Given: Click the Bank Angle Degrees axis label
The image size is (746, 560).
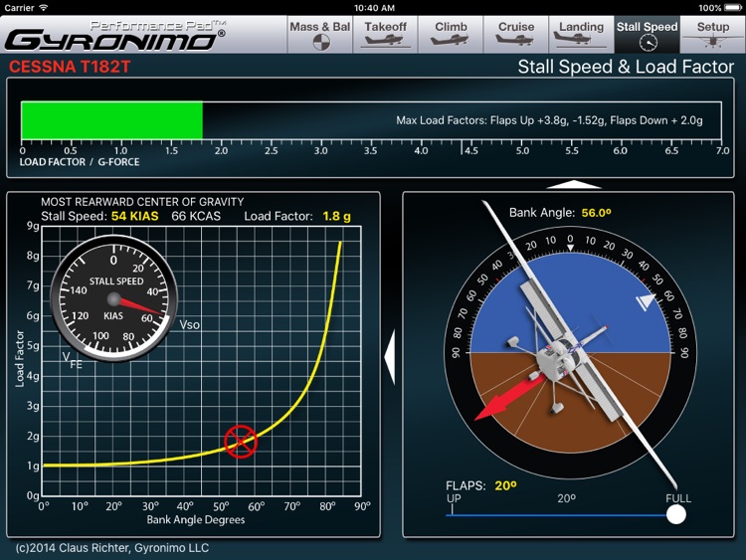Looking at the screenshot, I should [x=196, y=519].
